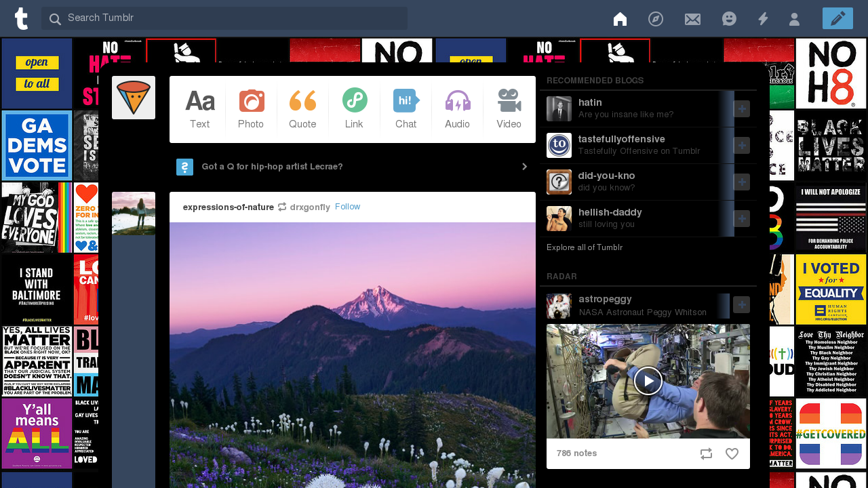Click the I Voted for Equality tile
Screen dimensions: 868x488
[x=831, y=289]
